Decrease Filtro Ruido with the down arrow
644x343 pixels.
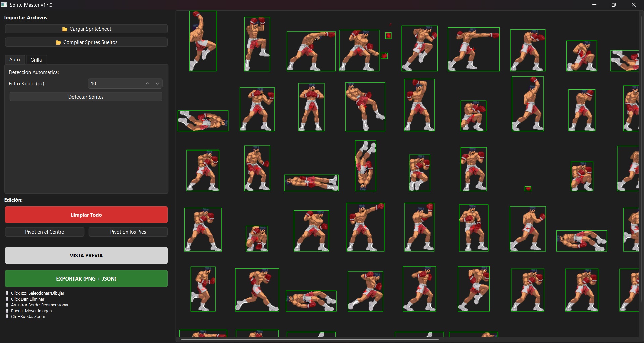157,84
